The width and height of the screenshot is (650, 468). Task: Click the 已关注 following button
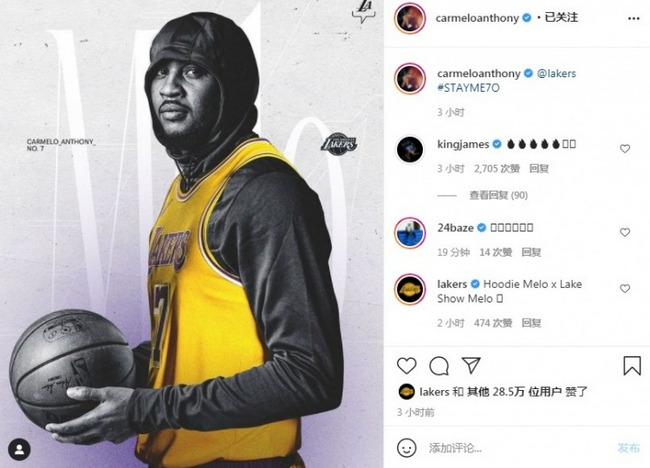click(561, 17)
